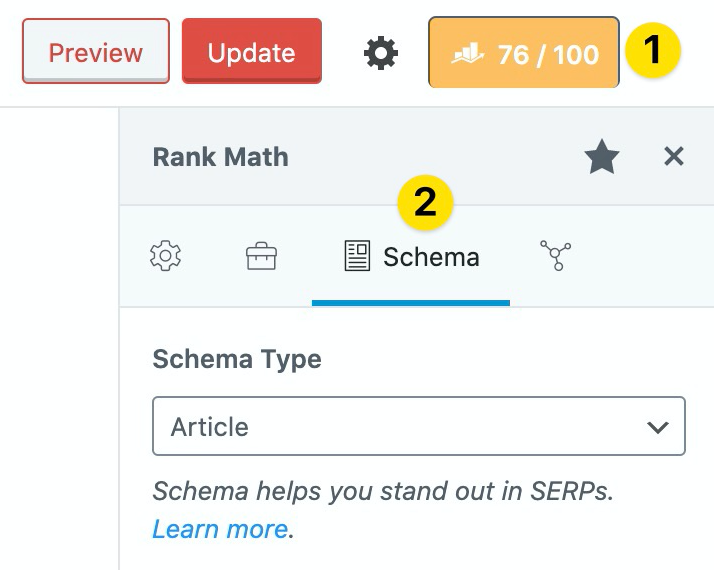Click the yellow number 1 marker

[x=653, y=50]
